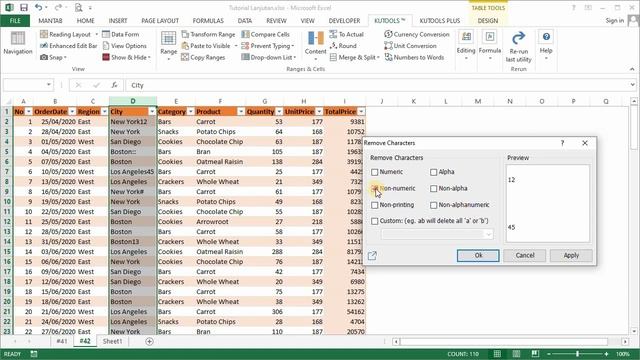The width and height of the screenshot is (640, 360).
Task: Open the Snap screenshot tool
Action: 53,58
